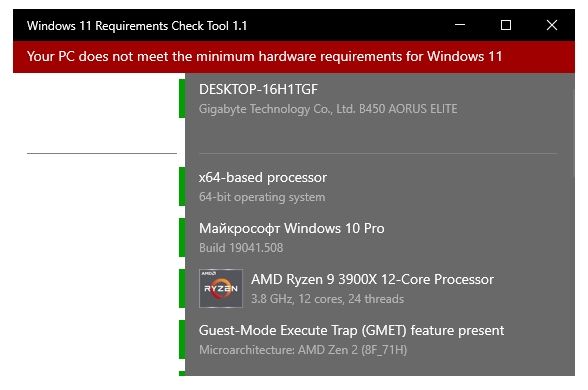Click the 'AMD Ryzen 9 3900X 12-Core Processor' text
This screenshot has width=588, height=390.
[372, 279]
